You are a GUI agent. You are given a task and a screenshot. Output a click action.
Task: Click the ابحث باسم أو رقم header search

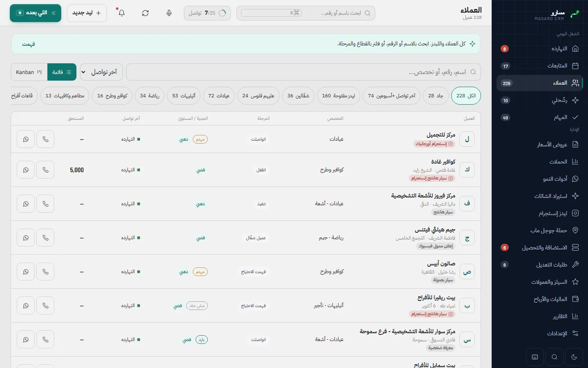tap(306, 13)
